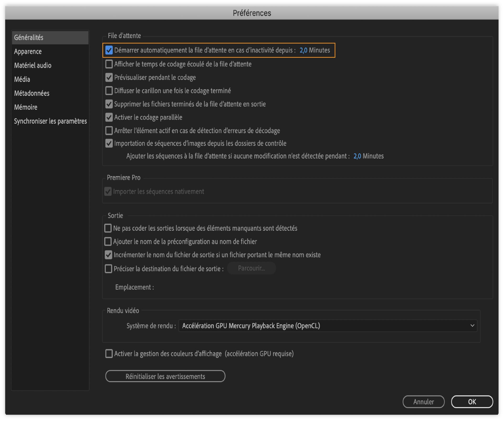Open the Métadonnées preferences section
The width and height of the screenshot is (504, 421).
32,93
